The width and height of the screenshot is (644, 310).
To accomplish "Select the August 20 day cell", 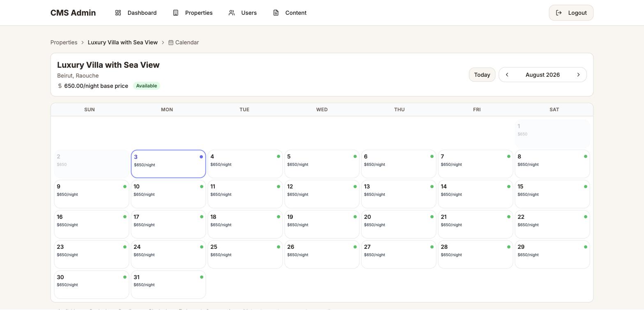I will click(399, 224).
